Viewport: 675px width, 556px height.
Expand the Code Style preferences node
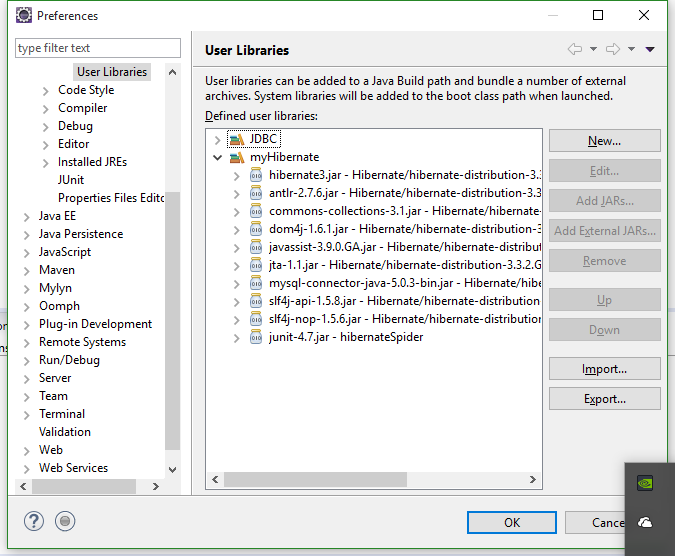point(46,91)
